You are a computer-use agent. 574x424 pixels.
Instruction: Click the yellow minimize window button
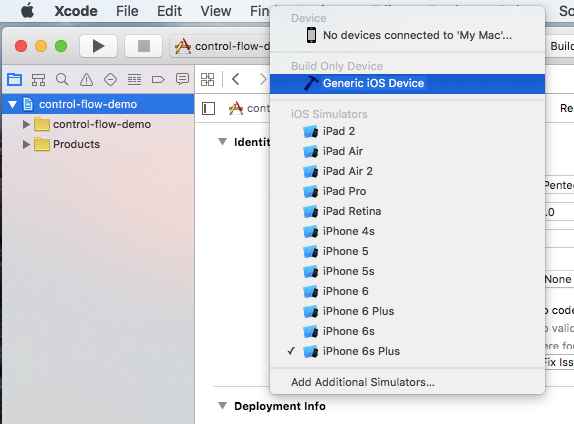(x=41, y=46)
